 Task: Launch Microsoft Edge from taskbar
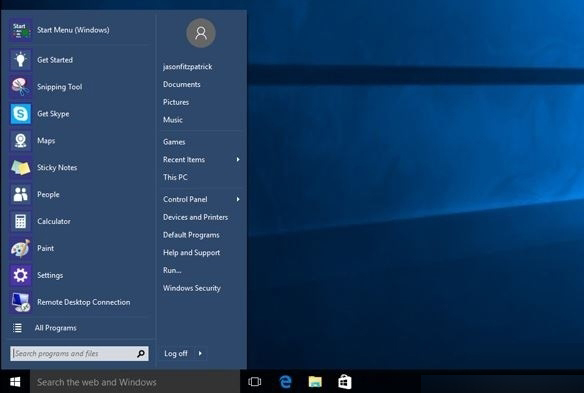pyautogui.click(x=285, y=381)
